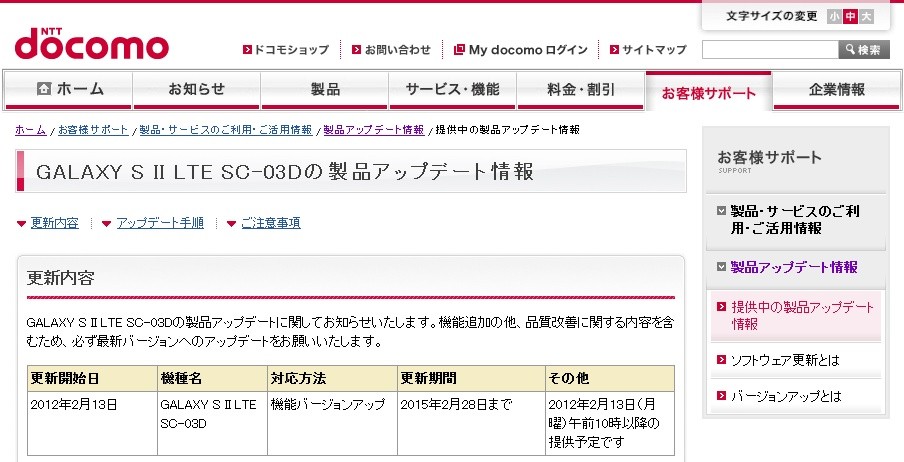The height and width of the screenshot is (462, 904).
Task: Click breadcrumb link 製品アップデート情報
Action: pyautogui.click(x=374, y=130)
